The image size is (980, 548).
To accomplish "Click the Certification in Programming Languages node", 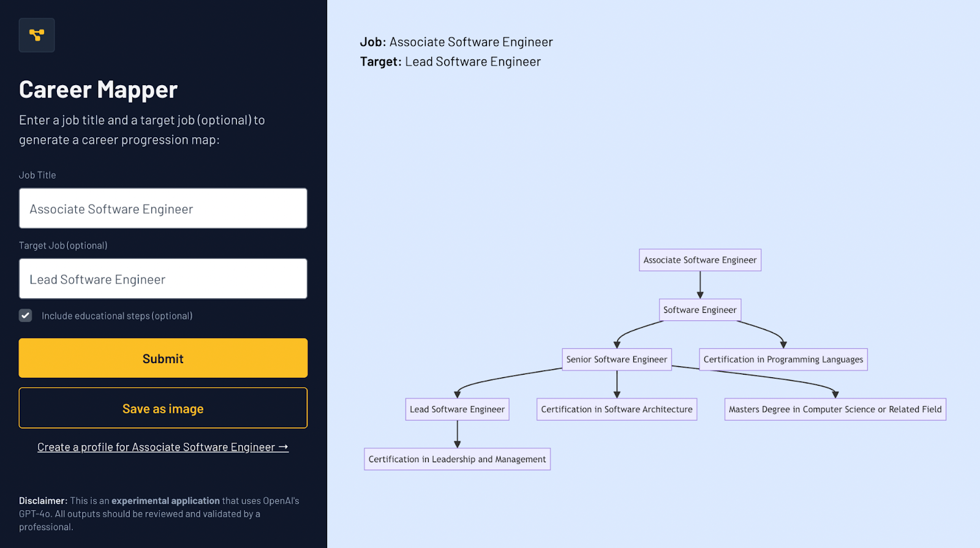I will click(783, 359).
